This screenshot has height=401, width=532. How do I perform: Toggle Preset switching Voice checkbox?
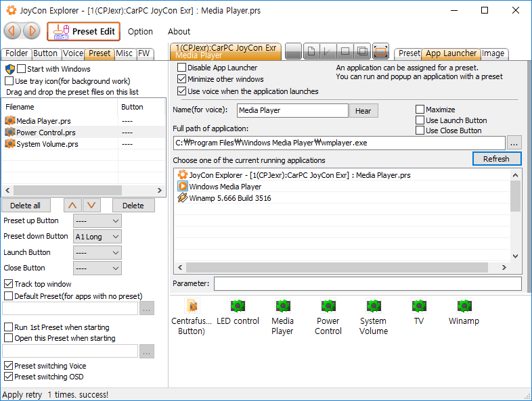click(x=9, y=366)
